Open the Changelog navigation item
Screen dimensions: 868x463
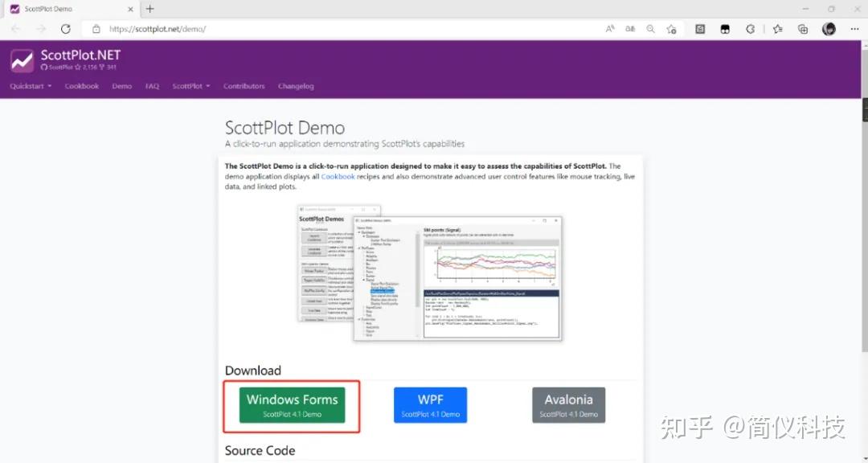tap(296, 86)
